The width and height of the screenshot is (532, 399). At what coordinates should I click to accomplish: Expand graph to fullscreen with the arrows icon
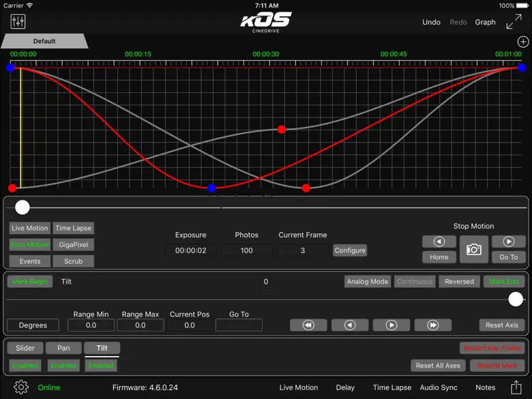click(514, 22)
